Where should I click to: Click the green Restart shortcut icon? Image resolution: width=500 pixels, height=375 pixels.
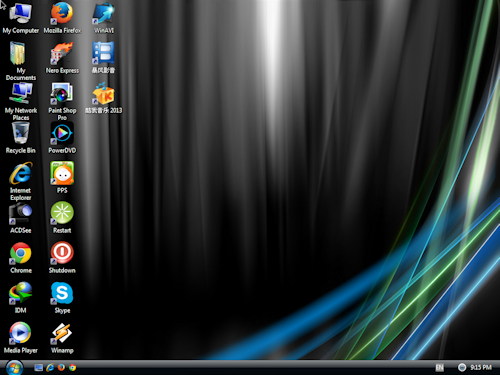62,213
